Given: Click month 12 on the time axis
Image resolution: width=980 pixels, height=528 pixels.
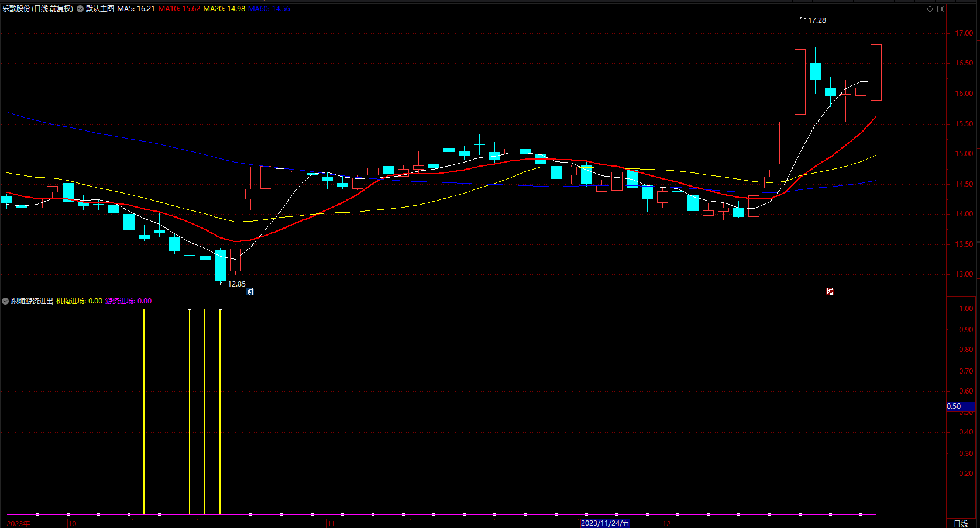Looking at the screenshot, I should 666,523.
